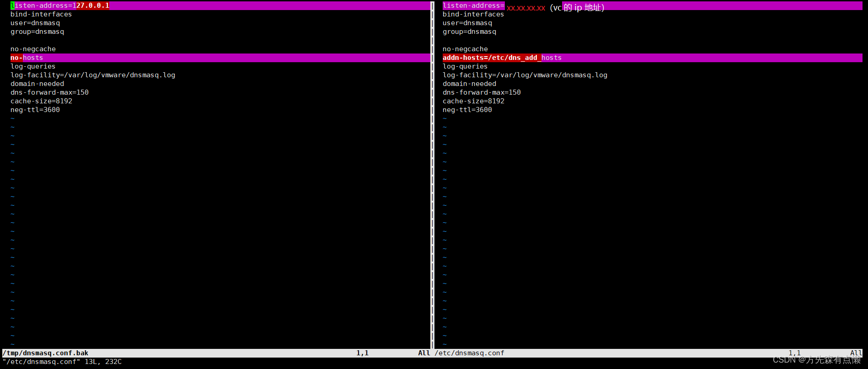Click cache-size=8192 line in right pane
The height and width of the screenshot is (369, 868).
(474, 101)
